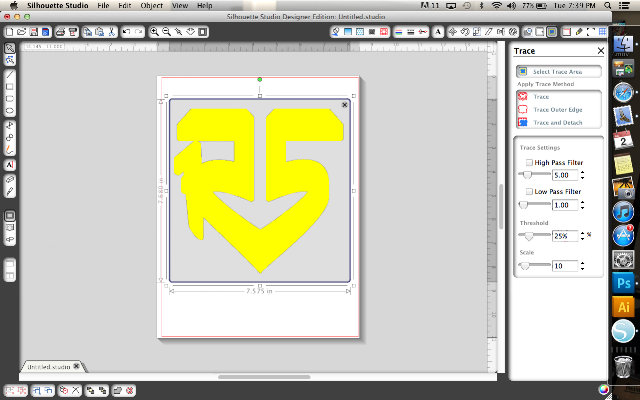Select the Eraser tool
Image resolution: width=640 pixels, height=400 pixels.
(10, 180)
